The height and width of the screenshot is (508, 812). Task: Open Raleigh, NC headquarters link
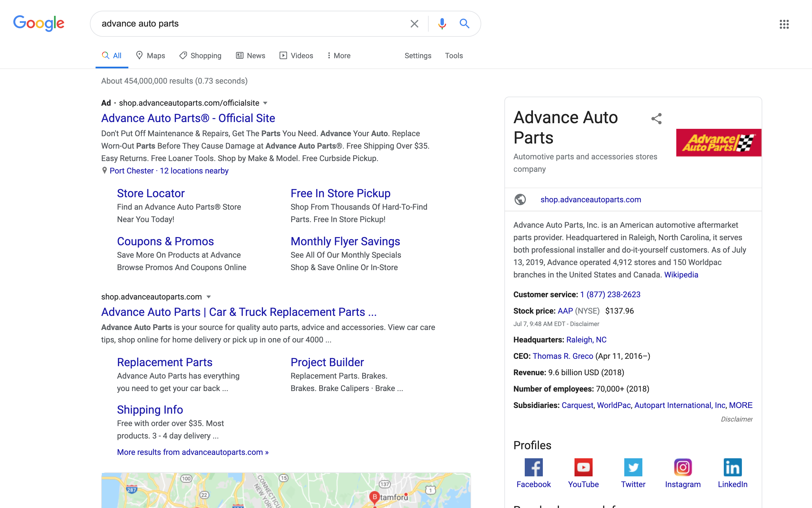586,340
